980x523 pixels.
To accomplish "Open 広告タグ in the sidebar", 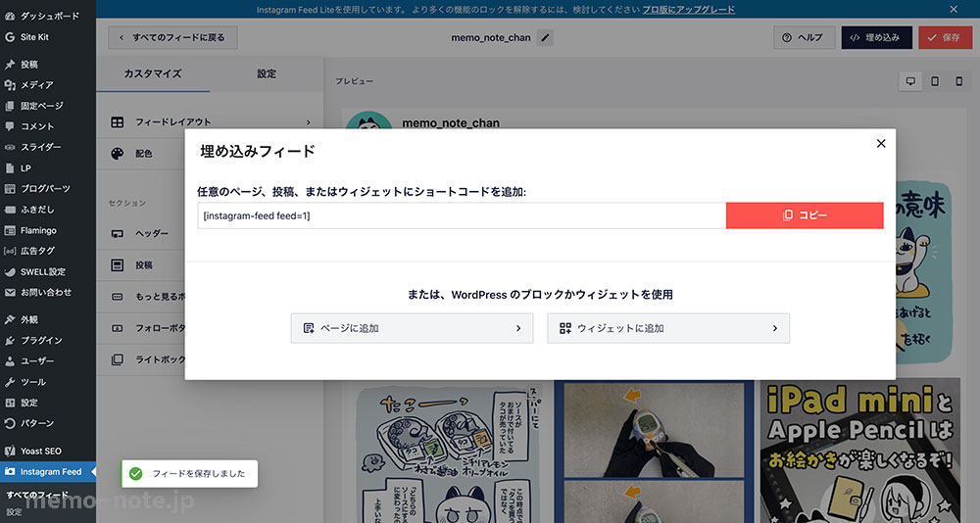I will [48, 251].
